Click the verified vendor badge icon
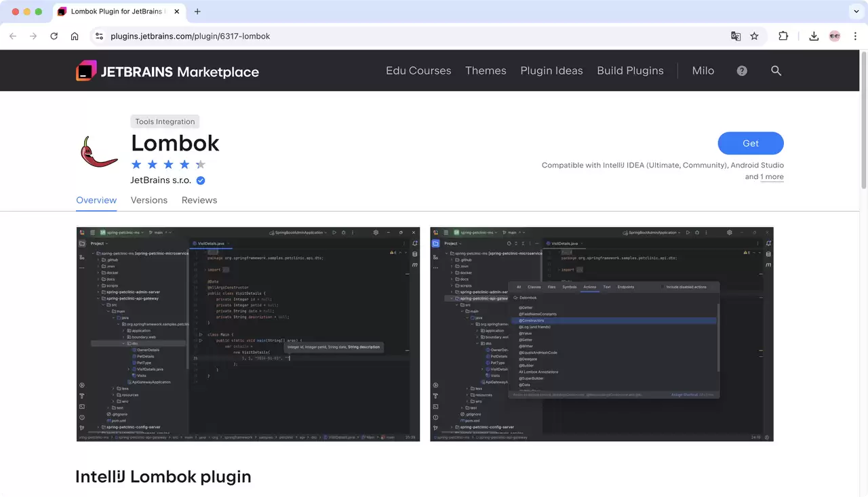This screenshot has height=497, width=868. point(201,180)
